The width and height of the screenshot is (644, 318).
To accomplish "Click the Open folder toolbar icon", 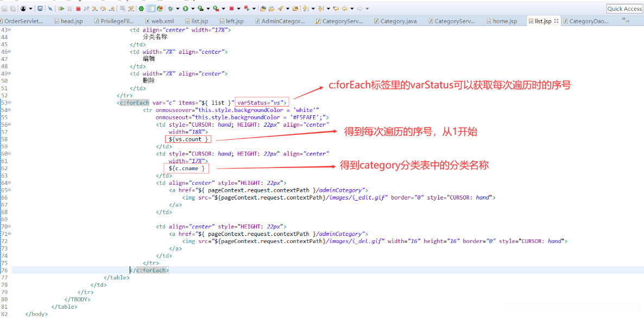I will click(x=271, y=9).
